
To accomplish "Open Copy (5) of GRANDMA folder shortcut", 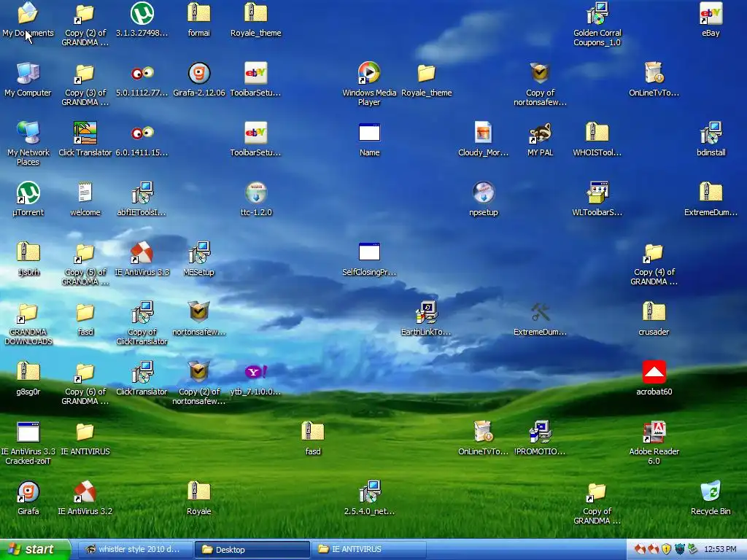I will click(x=85, y=263).
